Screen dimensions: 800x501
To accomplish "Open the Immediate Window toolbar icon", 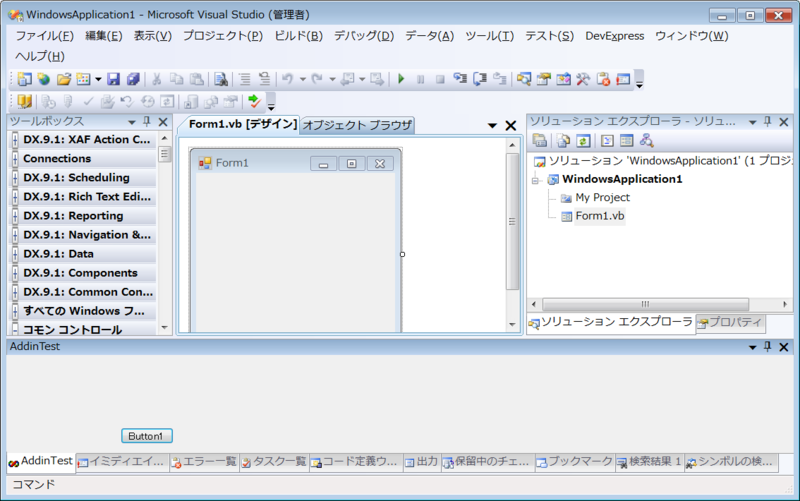I will 623,79.
